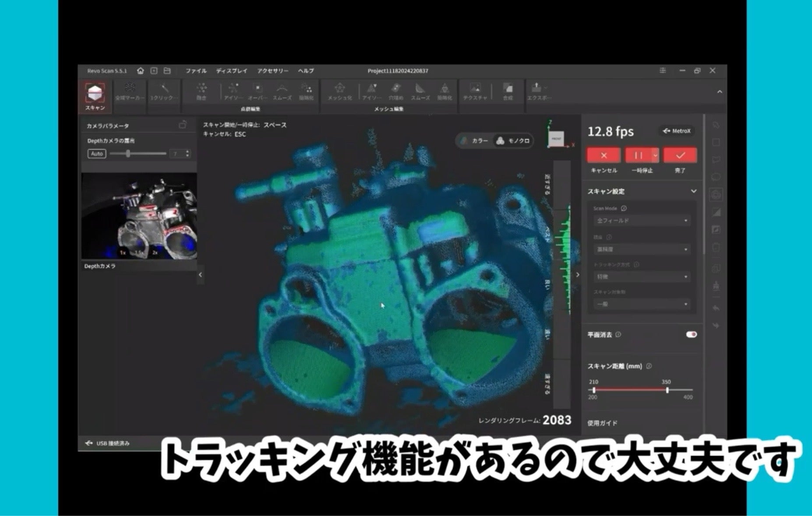Toggle the 平面消去 plane removal switch
This screenshot has width=812, height=516.
(x=691, y=334)
